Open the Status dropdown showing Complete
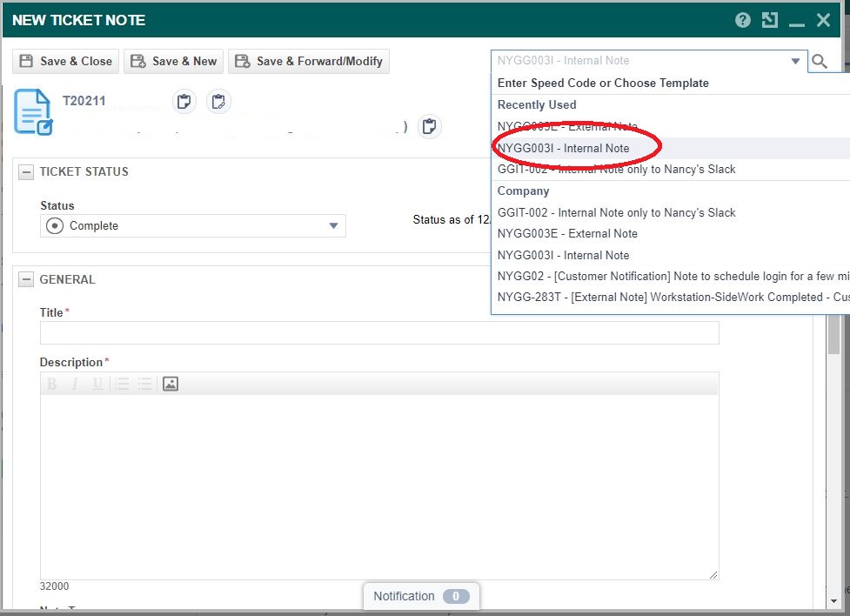This screenshot has width=850, height=616. click(x=192, y=226)
